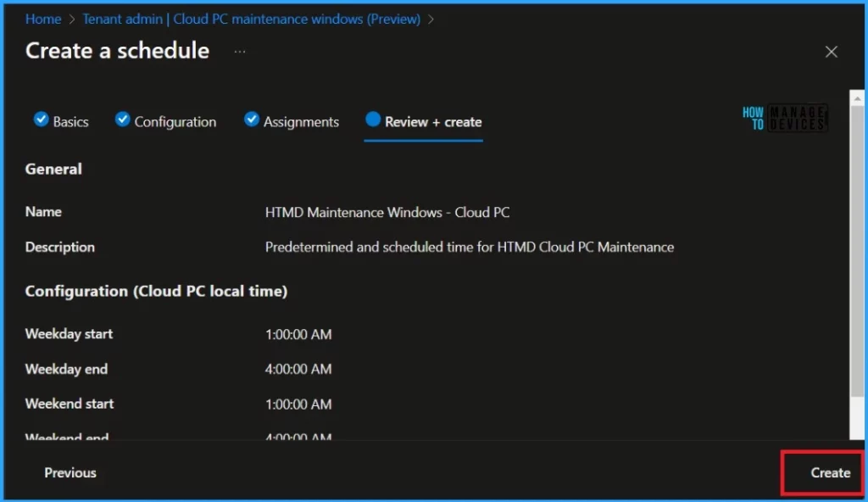Click the Assignments completed checkmark icon
This screenshot has width=868, height=502.
coord(251,119)
